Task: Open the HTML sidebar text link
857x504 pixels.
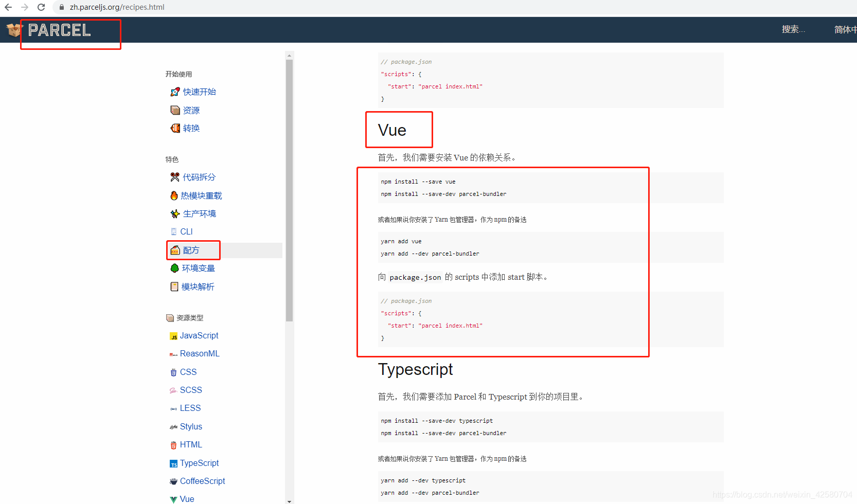Action: click(x=191, y=444)
